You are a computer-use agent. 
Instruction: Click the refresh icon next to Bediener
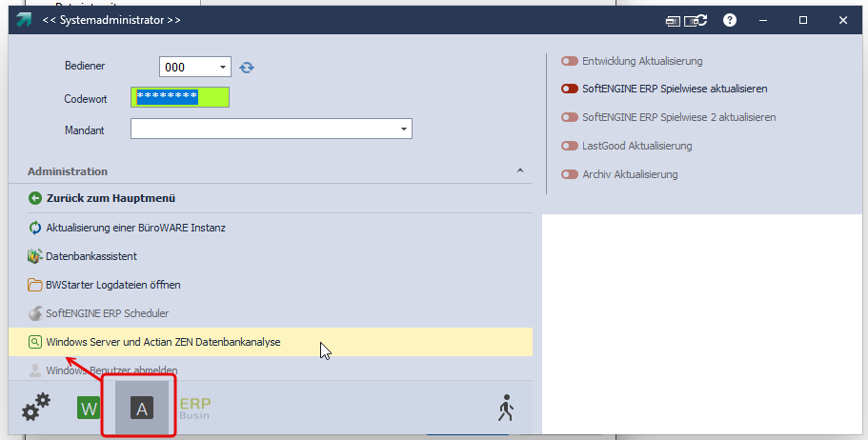pyautogui.click(x=247, y=68)
